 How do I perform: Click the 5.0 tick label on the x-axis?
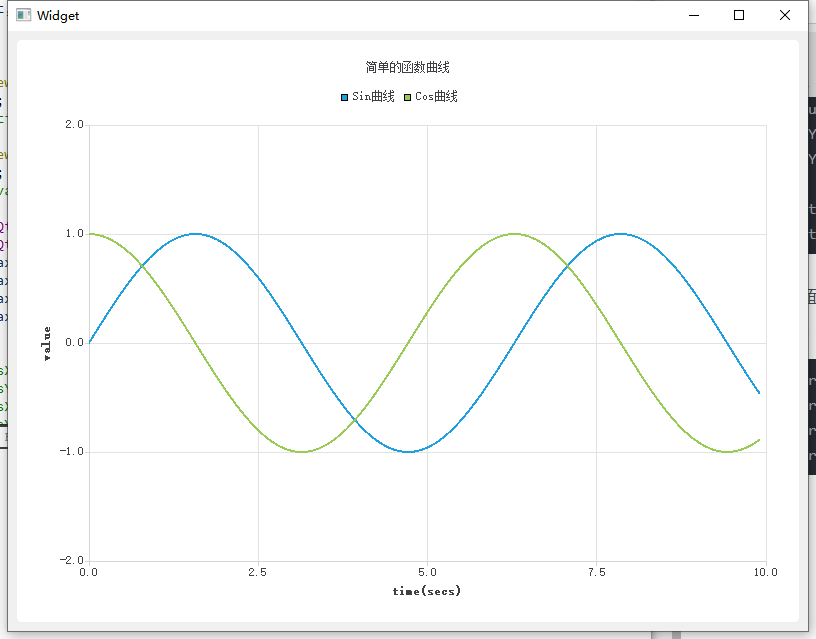428,572
